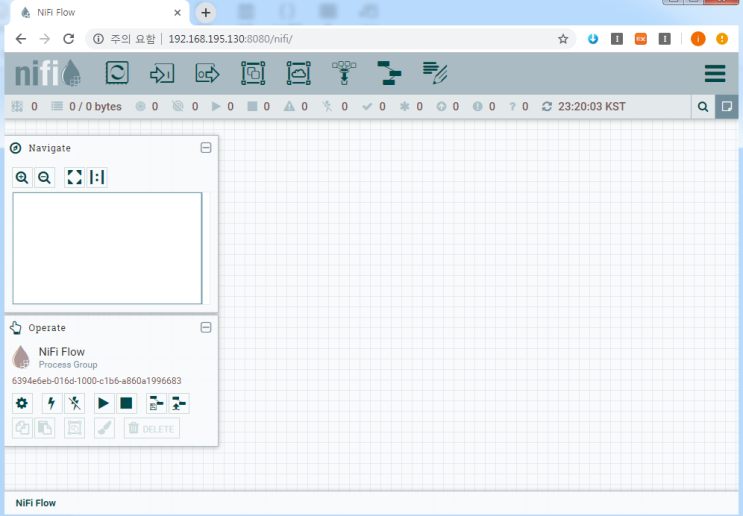Click the refresh icon beside 23:20:03 KST
The width and height of the screenshot is (743, 516).
pos(547,107)
